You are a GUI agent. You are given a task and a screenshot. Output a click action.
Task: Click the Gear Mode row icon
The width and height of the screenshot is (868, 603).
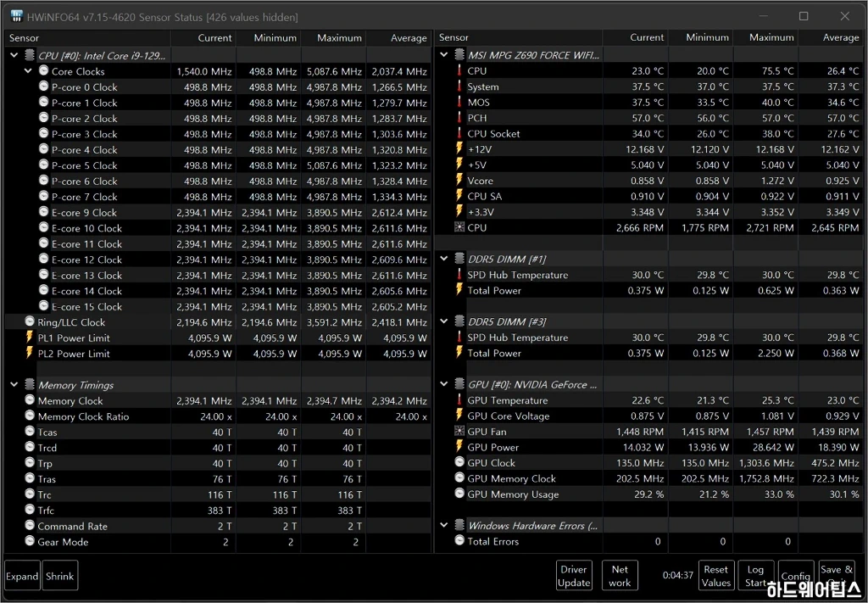[30, 542]
